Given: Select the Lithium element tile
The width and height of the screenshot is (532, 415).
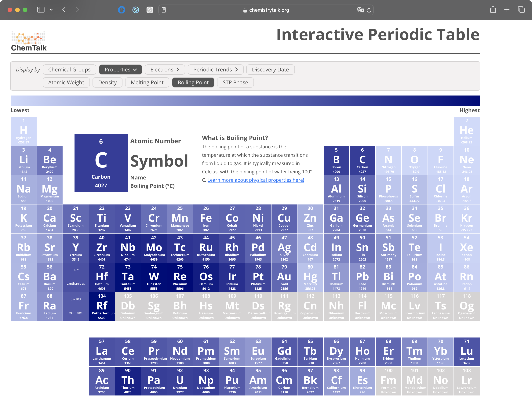Looking at the screenshot, I should [24, 160].
